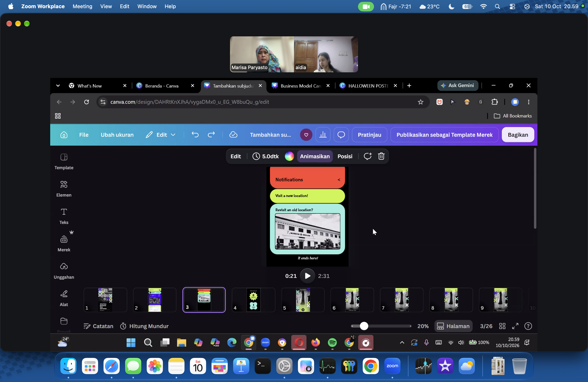The image size is (588, 382).
Task: Open the help question mark
Action: (528, 326)
